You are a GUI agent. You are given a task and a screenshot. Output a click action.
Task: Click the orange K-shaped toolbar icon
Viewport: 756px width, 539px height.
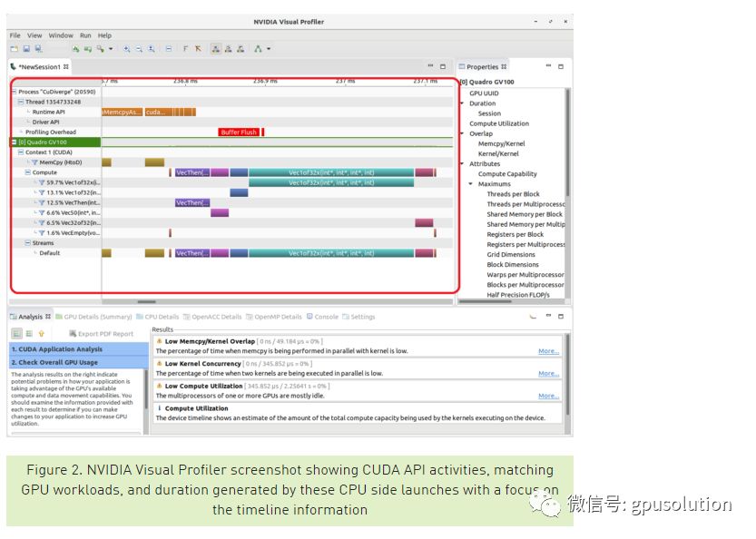[198, 49]
